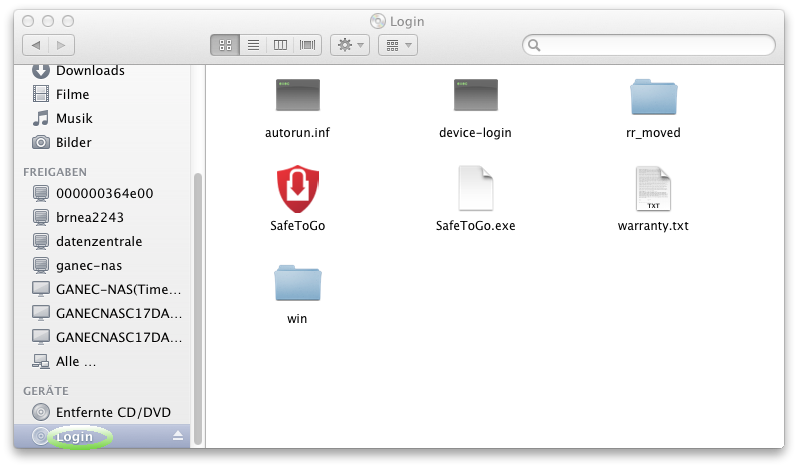Select GANEC-NAS(Time… share
The image size is (798, 468).
click(x=102, y=289)
